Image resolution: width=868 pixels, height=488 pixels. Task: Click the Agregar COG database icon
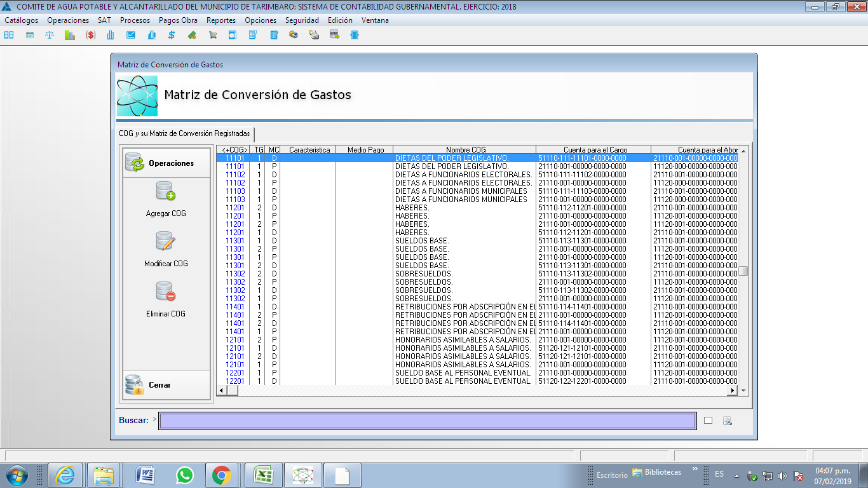pos(165,191)
